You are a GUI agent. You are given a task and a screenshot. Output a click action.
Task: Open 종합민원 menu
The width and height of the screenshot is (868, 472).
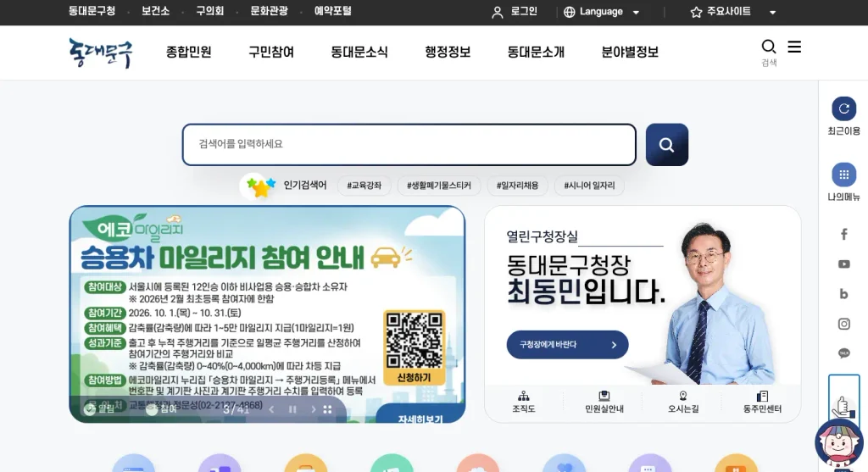189,52
